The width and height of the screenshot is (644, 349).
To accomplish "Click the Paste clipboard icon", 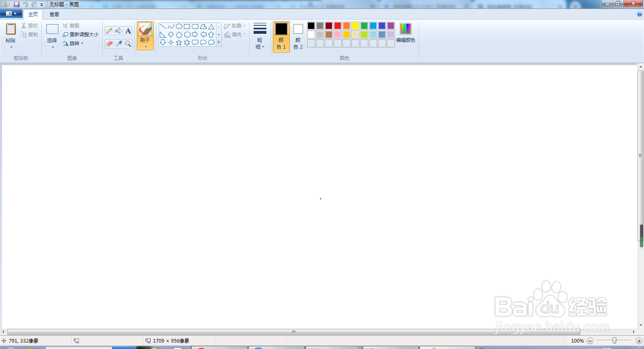I will click(11, 29).
